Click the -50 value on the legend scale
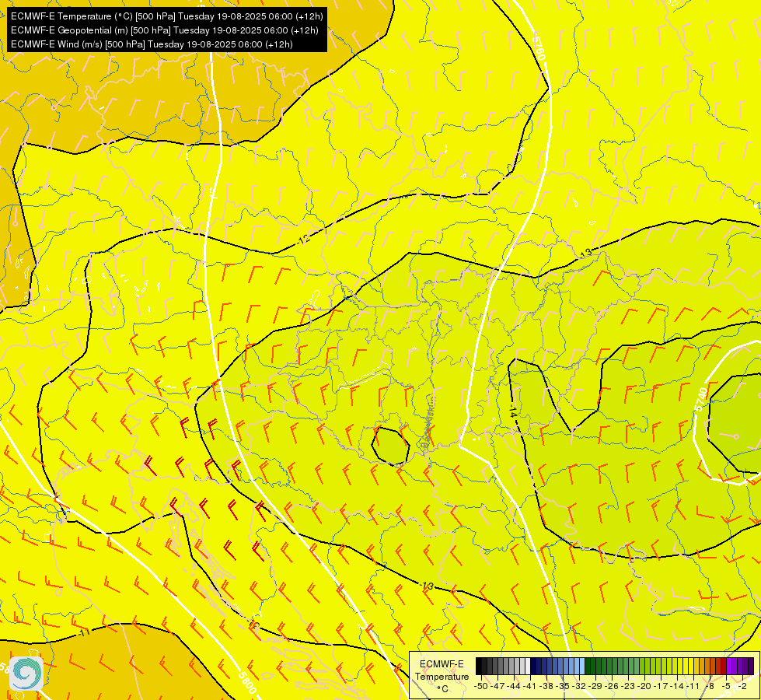Viewport: 761px width, 700px height. pos(481,686)
